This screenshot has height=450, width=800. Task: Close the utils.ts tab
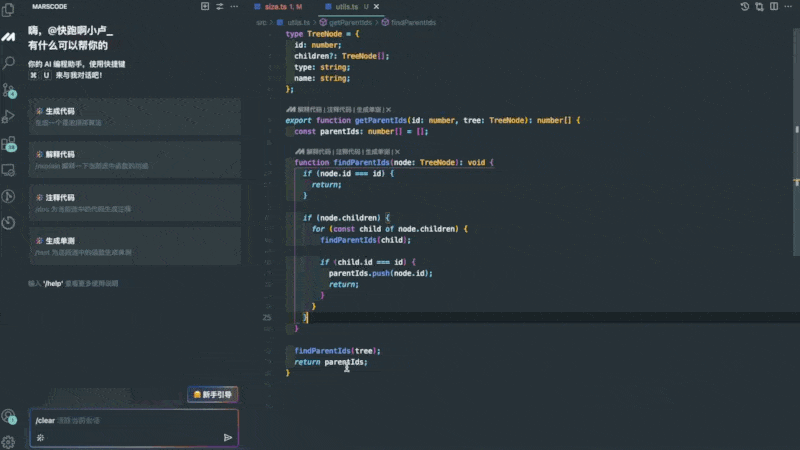click(376, 7)
